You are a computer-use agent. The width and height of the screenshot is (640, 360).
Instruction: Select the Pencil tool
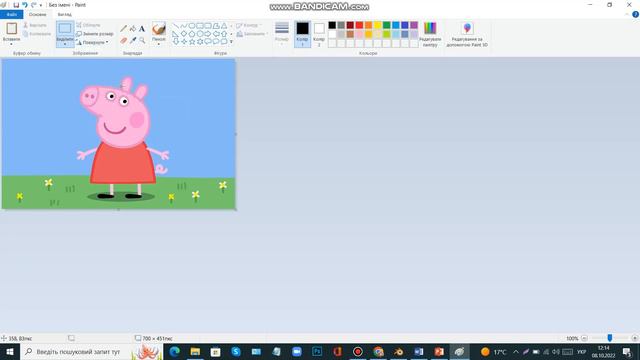click(x=124, y=29)
